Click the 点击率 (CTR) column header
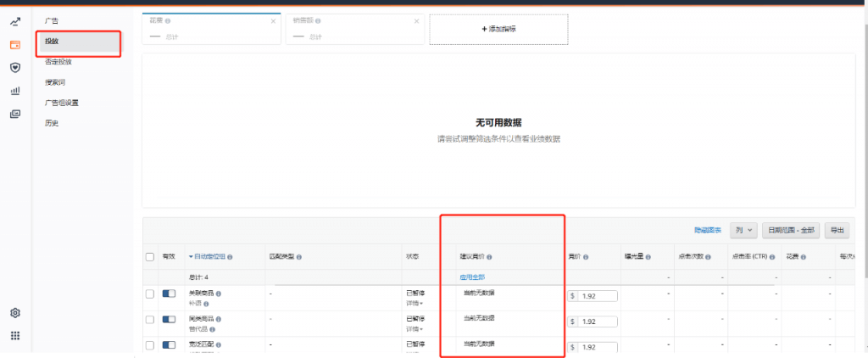868x358 pixels. 749,257
